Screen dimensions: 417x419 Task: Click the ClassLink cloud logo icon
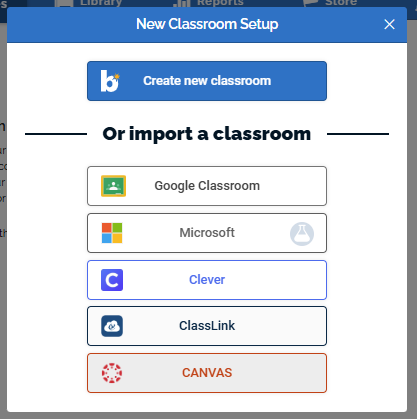point(112,326)
